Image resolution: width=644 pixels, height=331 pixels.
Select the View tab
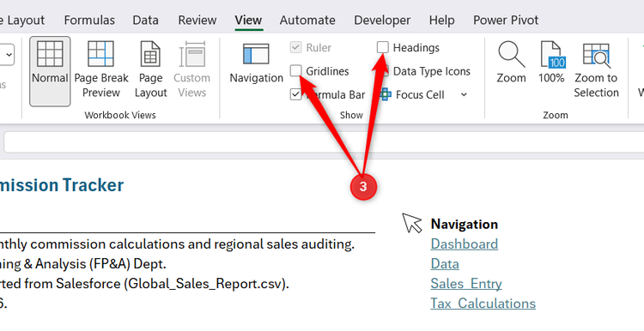[x=248, y=20]
